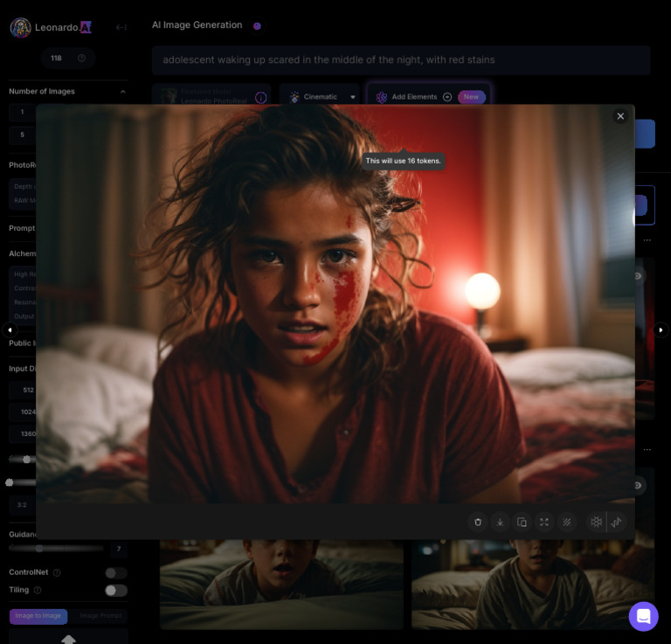Open the ControlNet help question mark
671x644 pixels.
[x=57, y=572]
